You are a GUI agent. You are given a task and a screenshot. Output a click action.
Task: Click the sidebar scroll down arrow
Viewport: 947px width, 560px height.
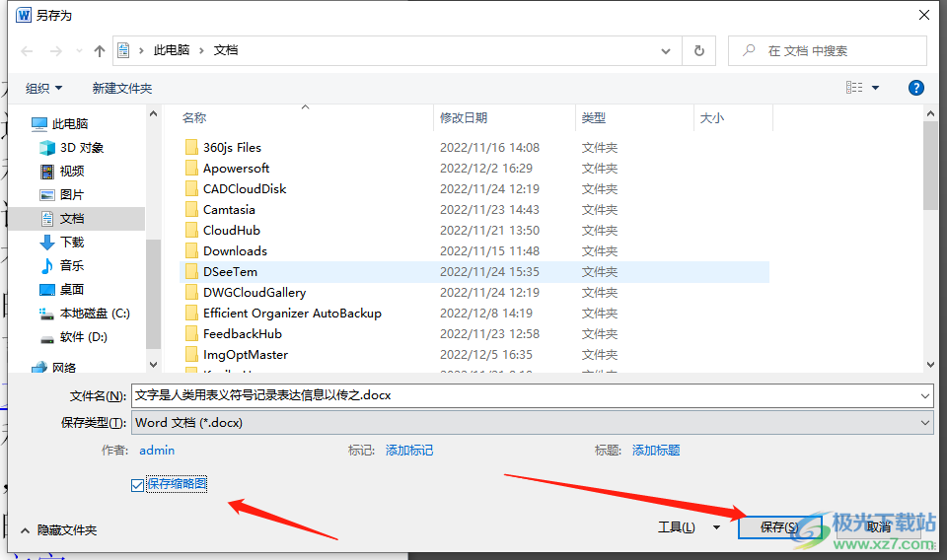[x=154, y=365]
